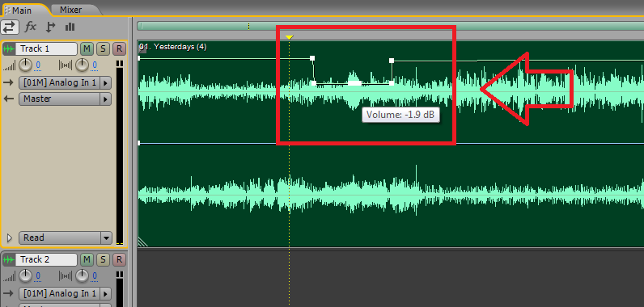
Task: Switch to the Mixer tab
Action: point(70,10)
